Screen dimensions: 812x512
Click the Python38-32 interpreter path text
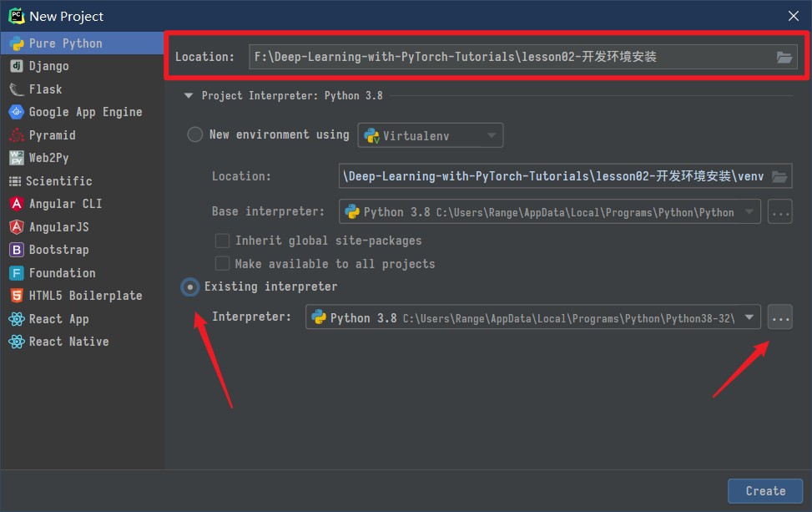coord(568,318)
